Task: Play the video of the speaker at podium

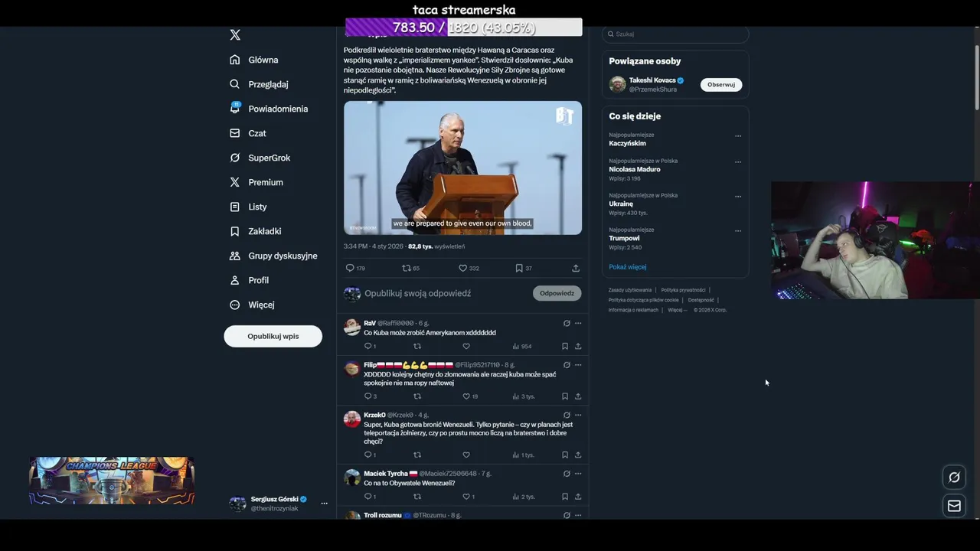Action: coord(462,168)
